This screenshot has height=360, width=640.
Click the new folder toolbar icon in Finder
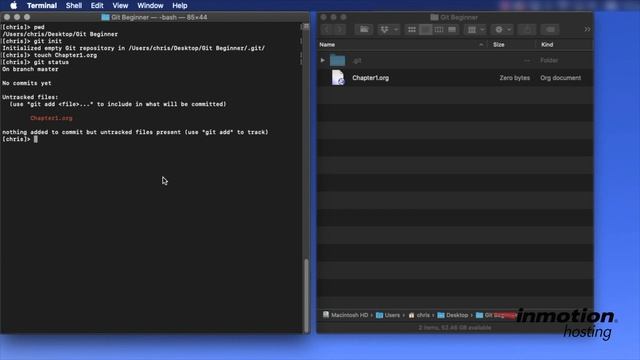pos(364,29)
